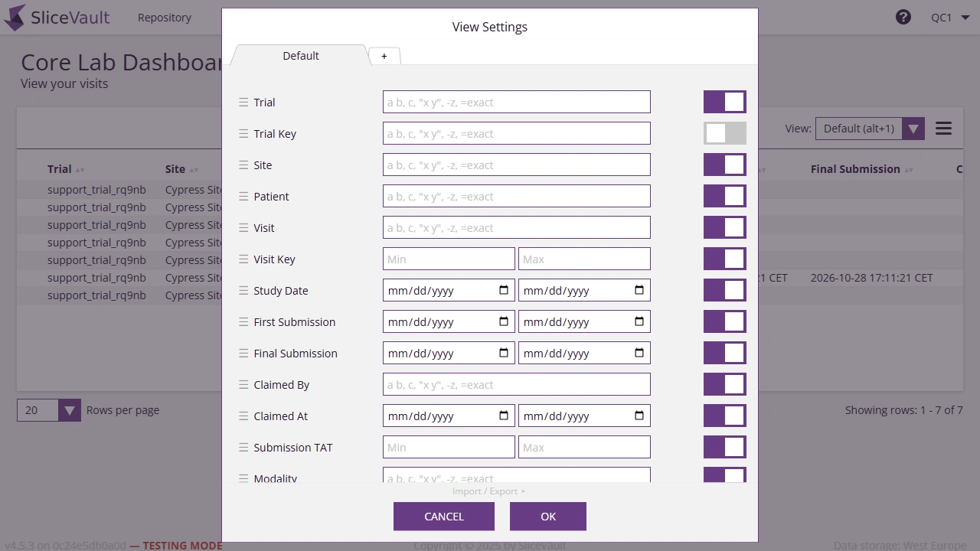Click the Visit Key Min field
The height and width of the screenshot is (551, 980).
pos(449,259)
